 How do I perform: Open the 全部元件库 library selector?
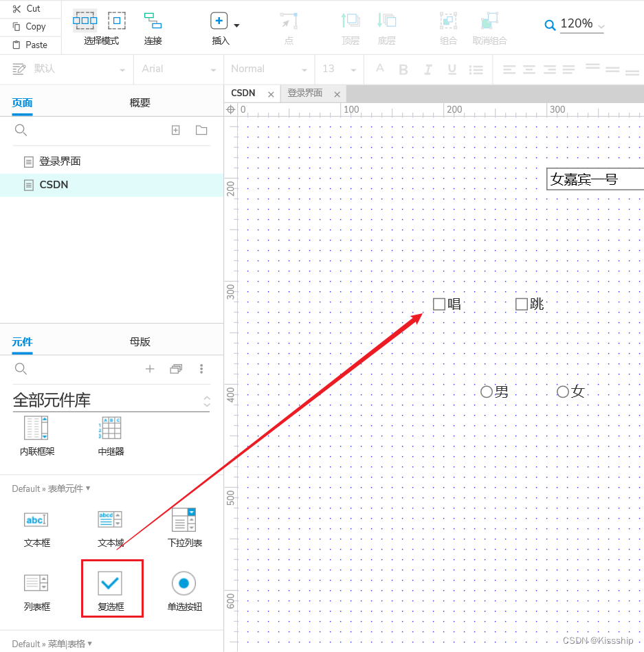[x=111, y=400]
